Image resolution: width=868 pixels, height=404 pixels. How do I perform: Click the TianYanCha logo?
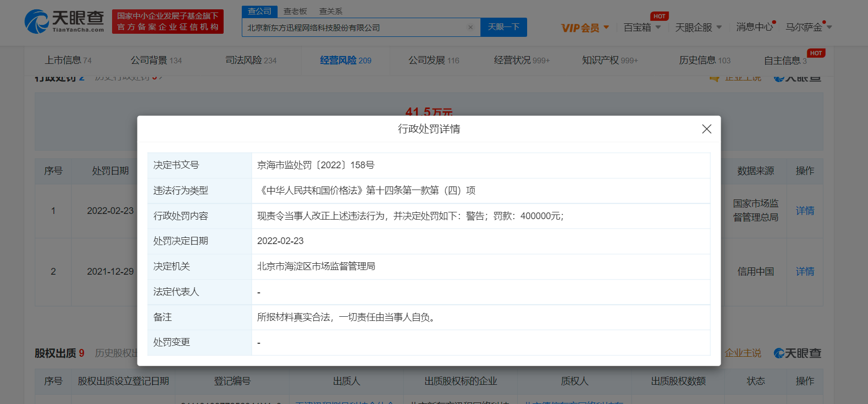point(64,22)
